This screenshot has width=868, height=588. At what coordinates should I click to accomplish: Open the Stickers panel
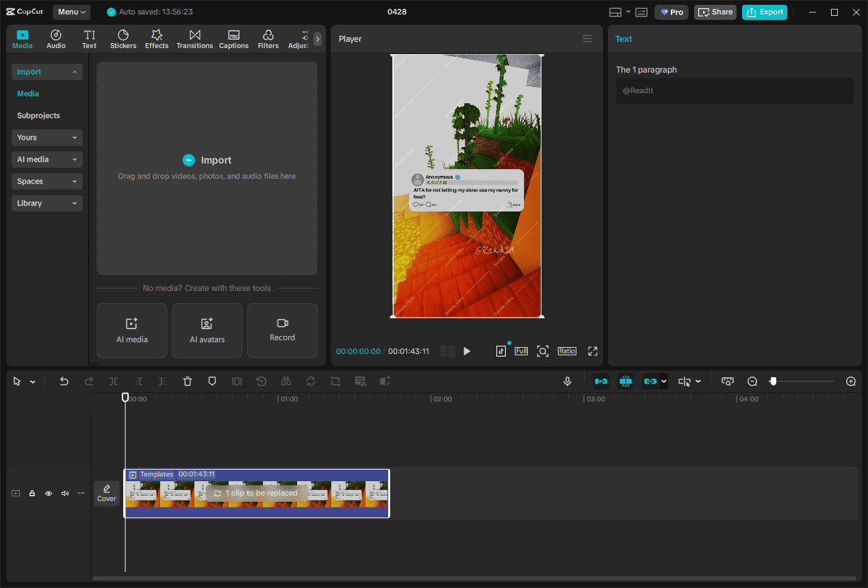pyautogui.click(x=123, y=38)
